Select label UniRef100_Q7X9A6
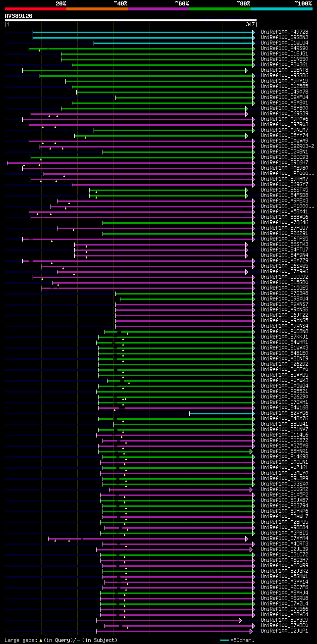 click(x=284, y=272)
